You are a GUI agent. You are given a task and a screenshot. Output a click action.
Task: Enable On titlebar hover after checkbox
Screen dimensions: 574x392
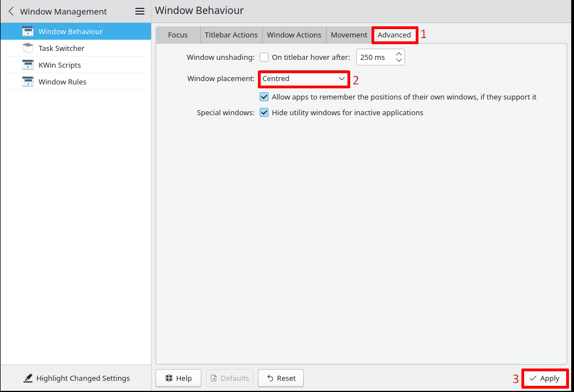264,57
